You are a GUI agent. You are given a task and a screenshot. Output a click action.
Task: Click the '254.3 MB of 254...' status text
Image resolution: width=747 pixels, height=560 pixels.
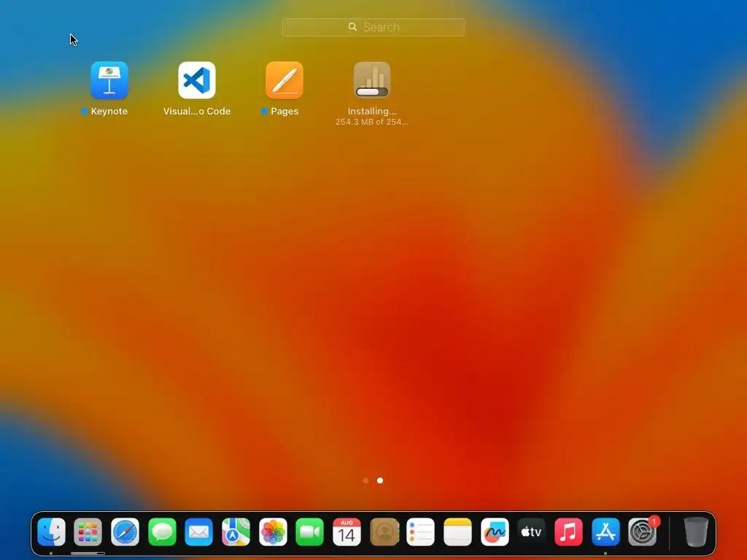(371, 122)
